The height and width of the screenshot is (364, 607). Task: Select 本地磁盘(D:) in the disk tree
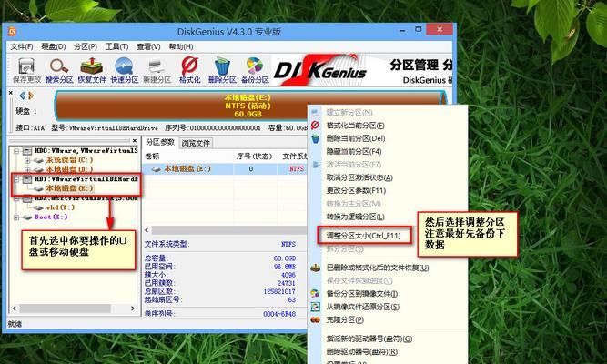click(x=69, y=169)
